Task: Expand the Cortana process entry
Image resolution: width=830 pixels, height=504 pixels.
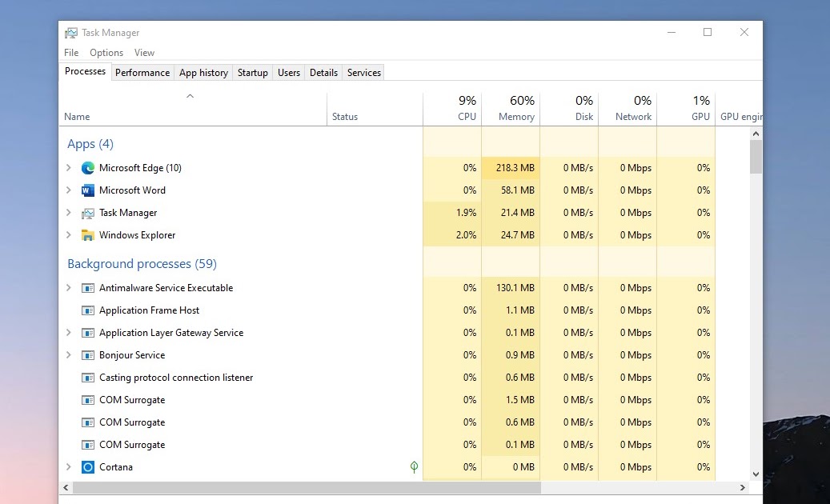Action: (x=69, y=466)
